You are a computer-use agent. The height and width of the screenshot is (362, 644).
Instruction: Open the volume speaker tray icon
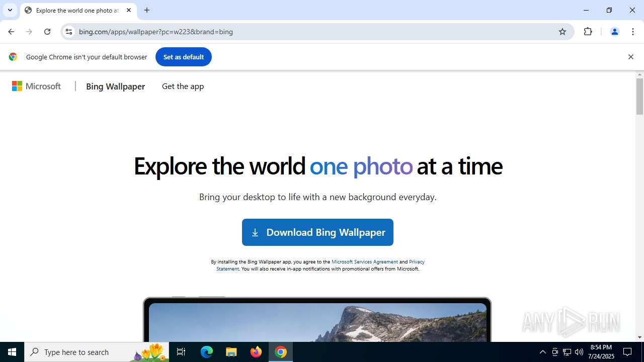click(x=579, y=352)
